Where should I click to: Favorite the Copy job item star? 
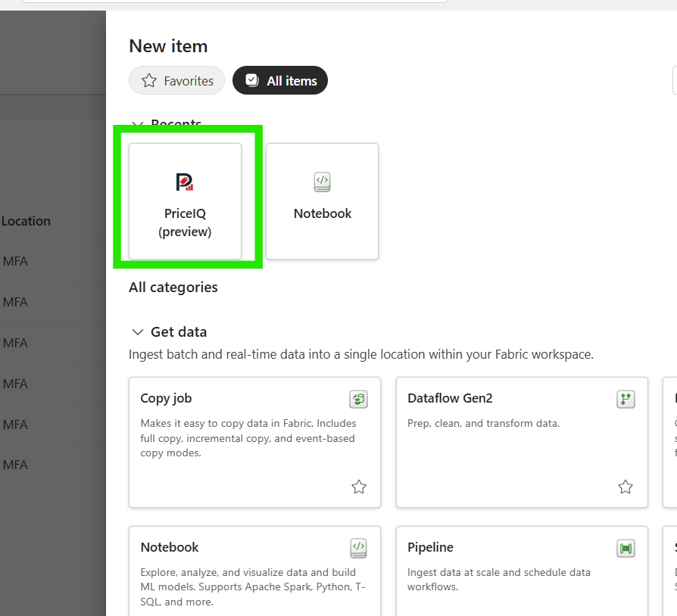click(359, 487)
